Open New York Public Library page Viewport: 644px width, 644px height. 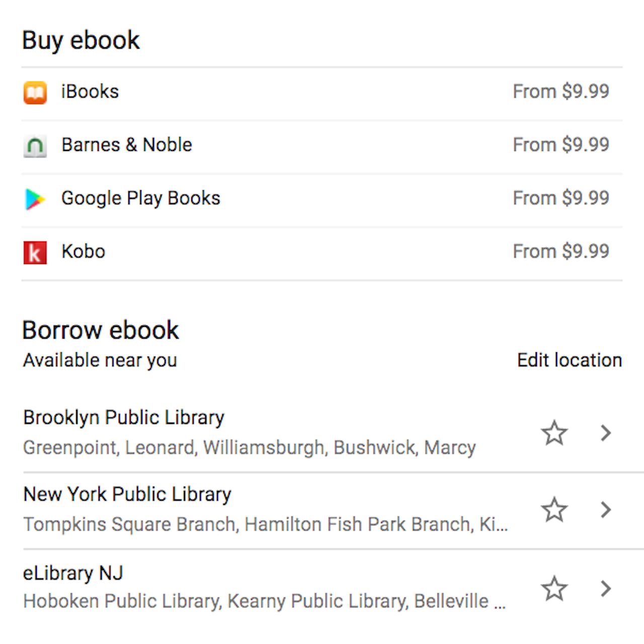[x=127, y=494]
